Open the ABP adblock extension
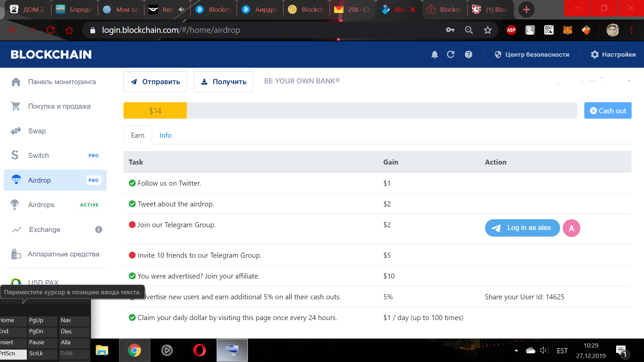Image resolution: width=644 pixels, height=362 pixels. pyautogui.click(x=511, y=30)
